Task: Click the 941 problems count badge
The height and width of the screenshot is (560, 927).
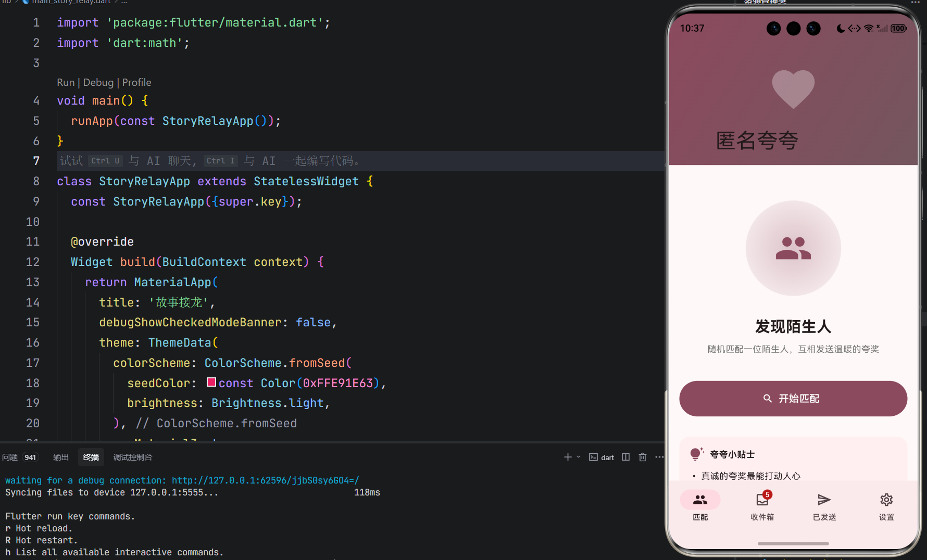Action: (x=31, y=457)
